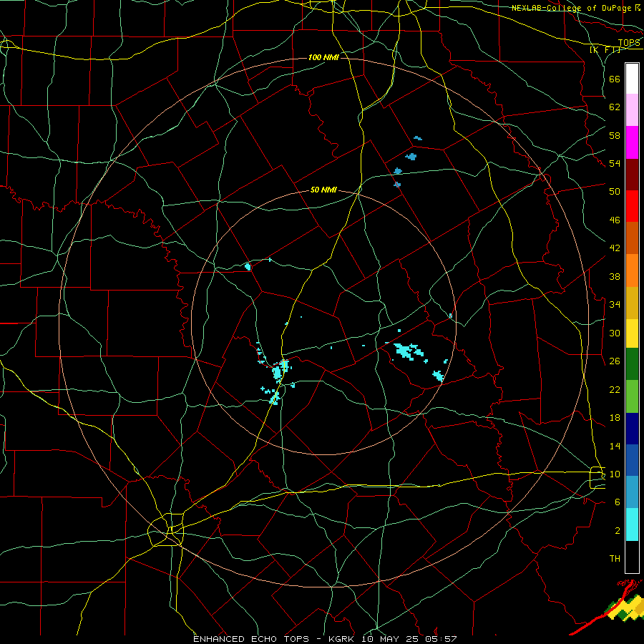644x644 pixels.
Task: Click the 'ENHANCED ECHO TOPS' product title
Action: point(251,639)
